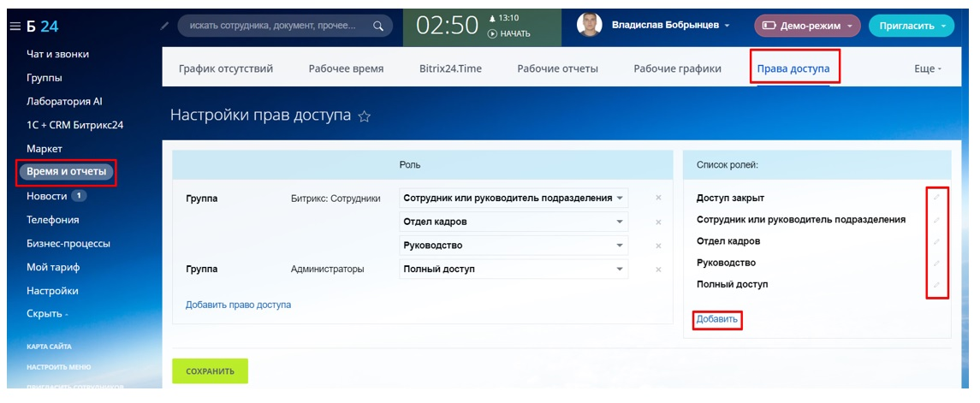Click the green 'Сохранить' button
Viewport: 980px width, 403px height.
[x=210, y=371]
